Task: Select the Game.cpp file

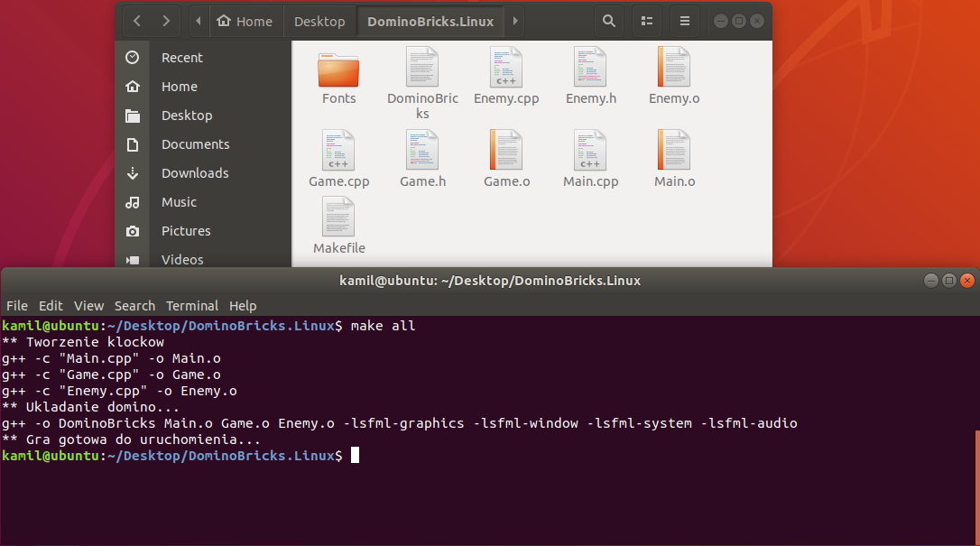Action: pyautogui.click(x=338, y=159)
